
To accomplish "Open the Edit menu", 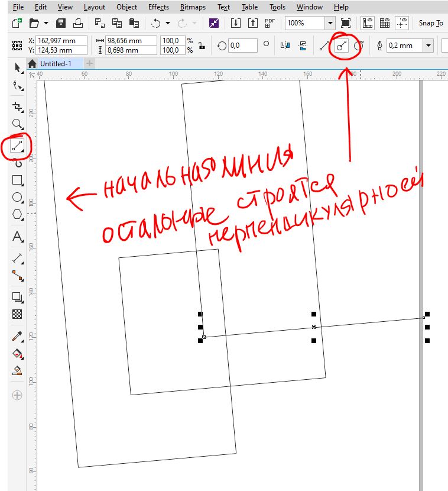I will (x=41, y=7).
